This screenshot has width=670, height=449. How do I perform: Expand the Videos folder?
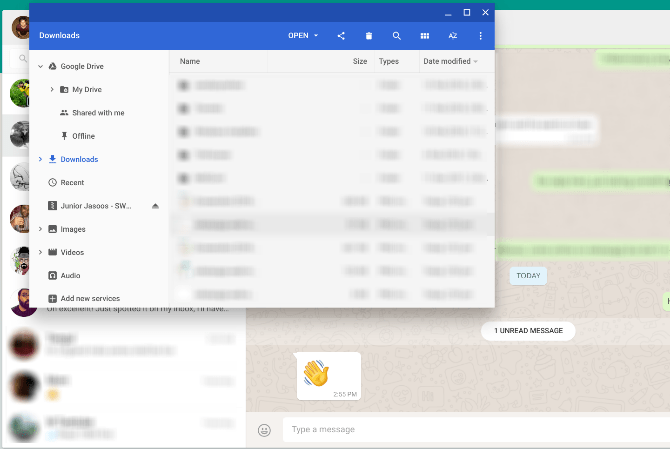point(41,252)
